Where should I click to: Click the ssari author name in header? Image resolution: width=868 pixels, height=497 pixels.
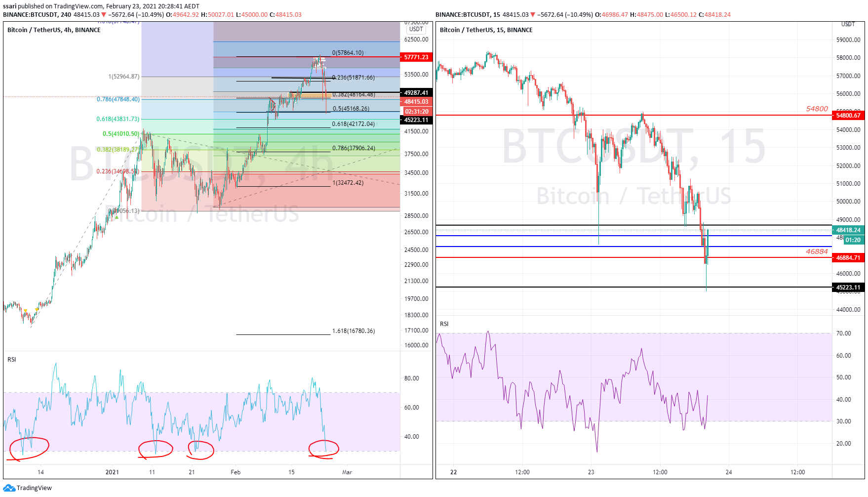9,6
